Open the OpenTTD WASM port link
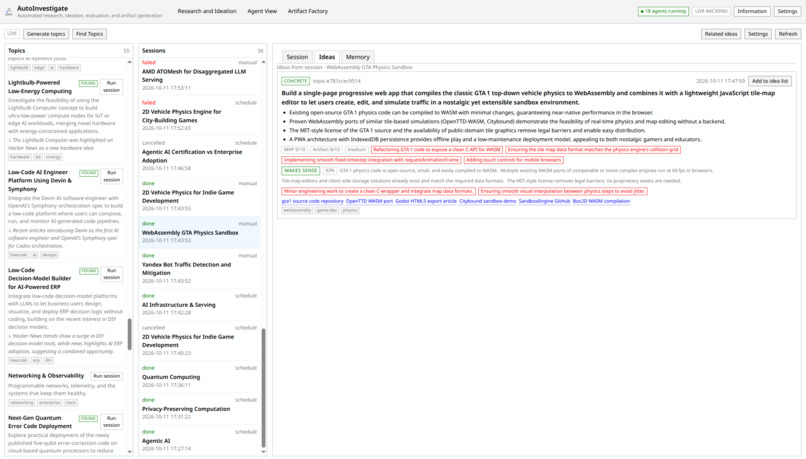This screenshot has height=459, width=806. [369, 201]
